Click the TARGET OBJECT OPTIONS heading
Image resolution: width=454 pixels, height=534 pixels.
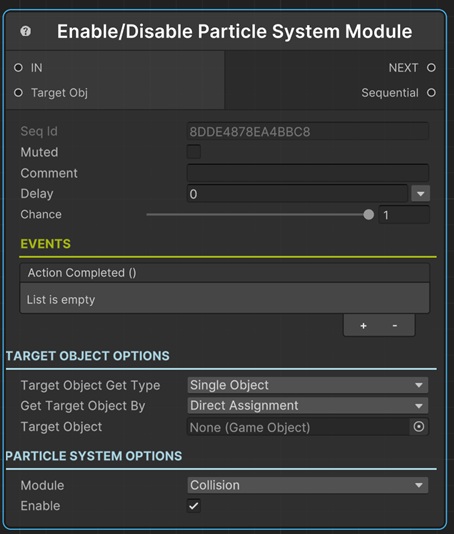coord(88,356)
